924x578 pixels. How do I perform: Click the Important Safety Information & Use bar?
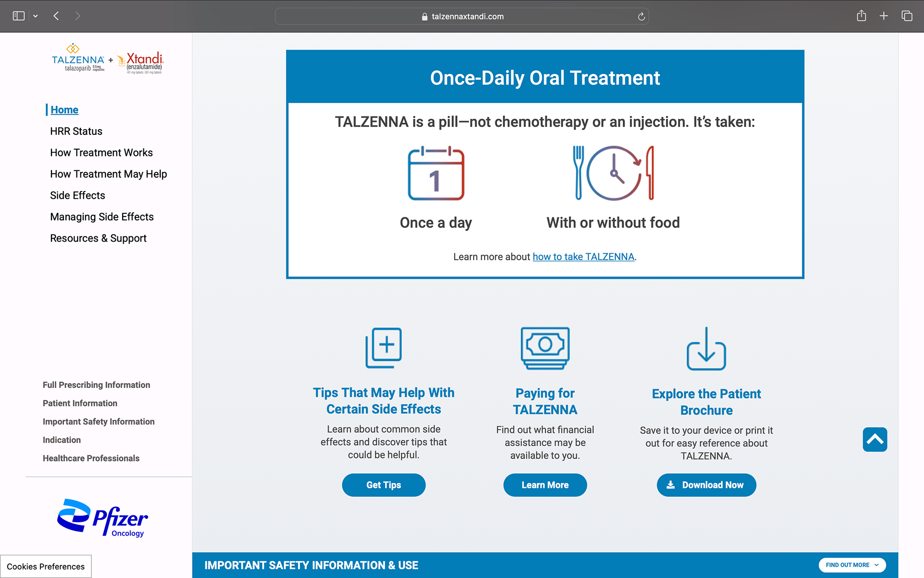pos(545,565)
